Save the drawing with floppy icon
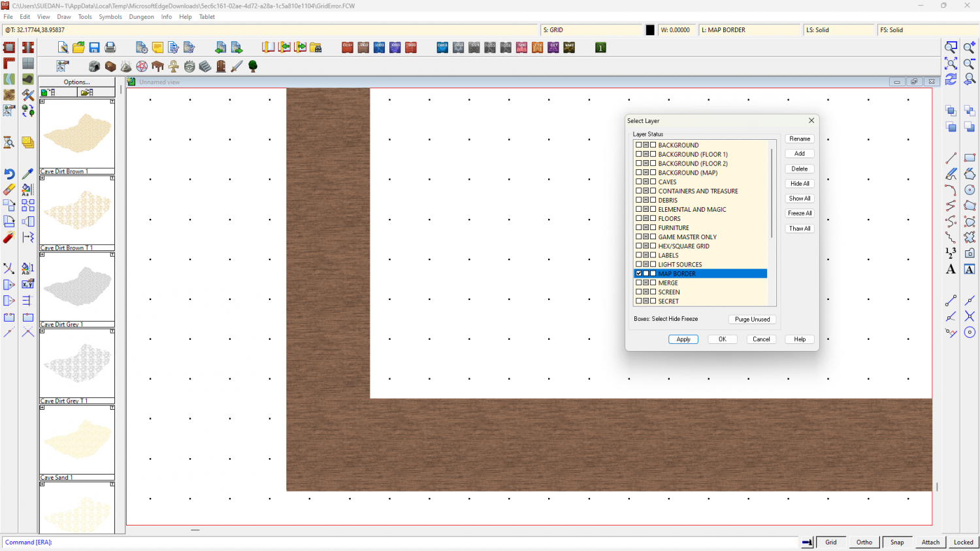980x551 pixels. tap(94, 48)
